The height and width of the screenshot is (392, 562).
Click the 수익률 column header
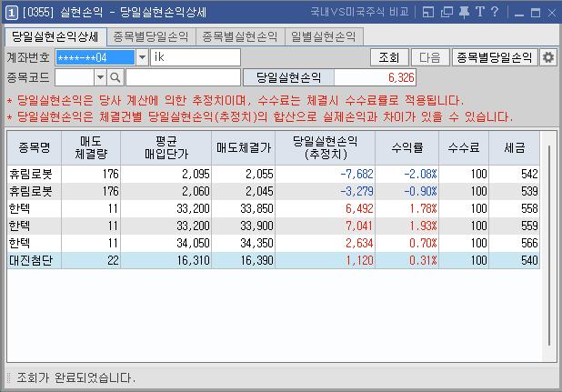[406, 147]
